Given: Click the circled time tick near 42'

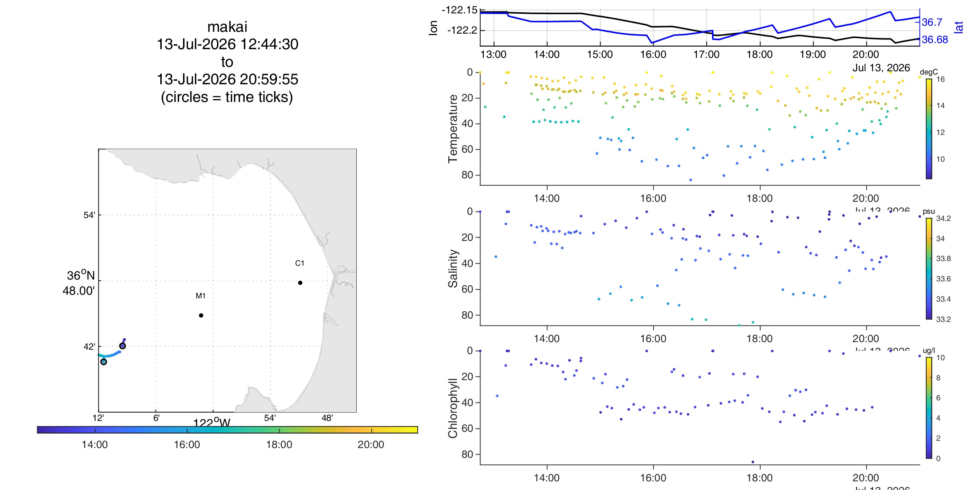Looking at the screenshot, I should click(123, 346).
